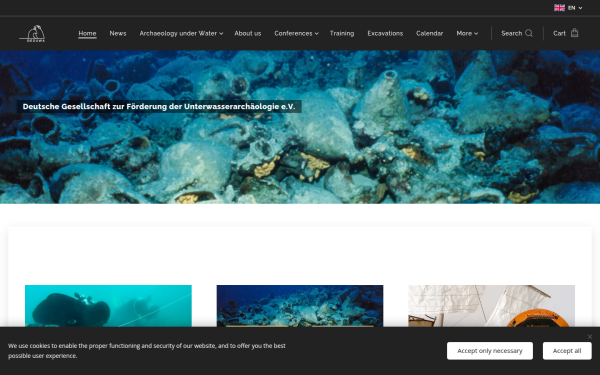Open the Excavations menu item
This screenshot has height=375, width=600.
coord(385,33)
